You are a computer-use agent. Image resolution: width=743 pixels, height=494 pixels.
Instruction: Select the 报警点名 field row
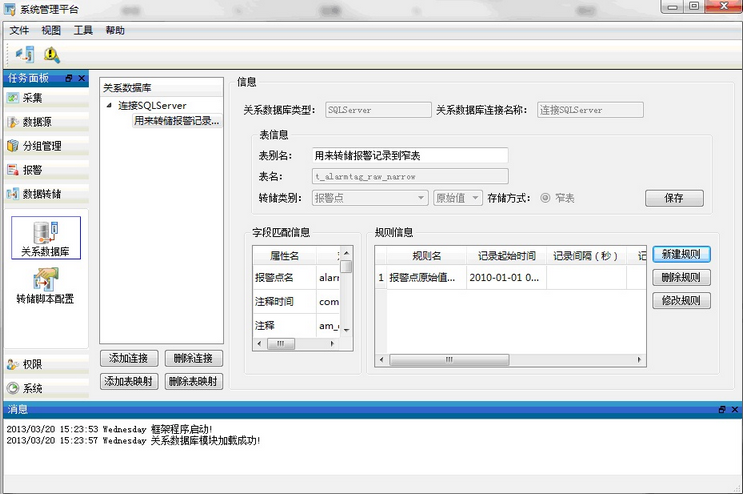pyautogui.click(x=297, y=278)
